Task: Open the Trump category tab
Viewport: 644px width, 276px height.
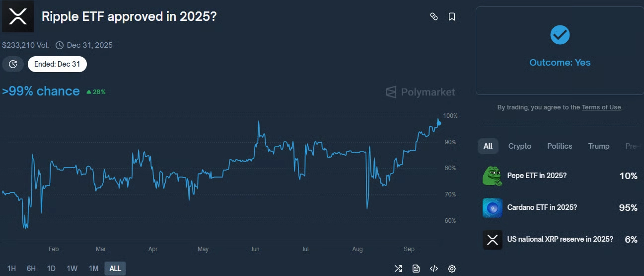Action: [x=598, y=146]
